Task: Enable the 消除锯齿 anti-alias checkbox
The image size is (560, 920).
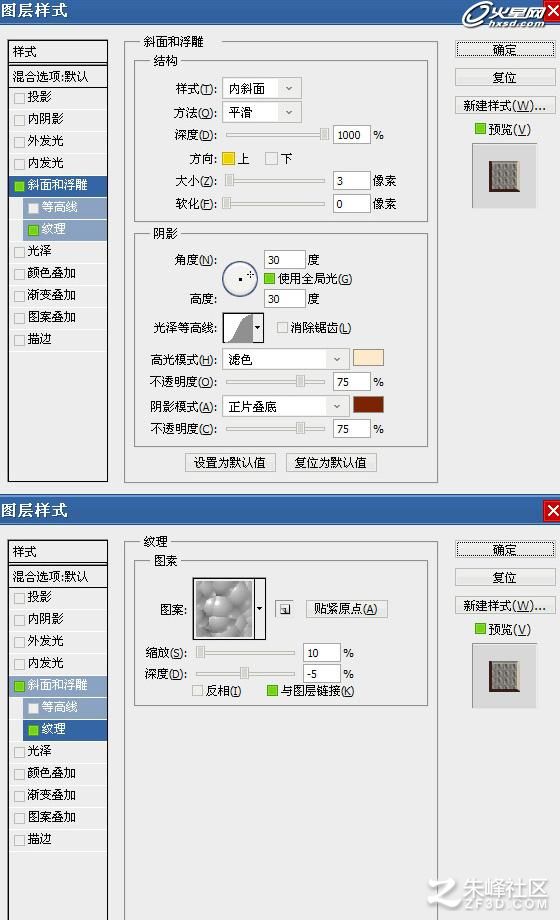Action: click(x=282, y=327)
